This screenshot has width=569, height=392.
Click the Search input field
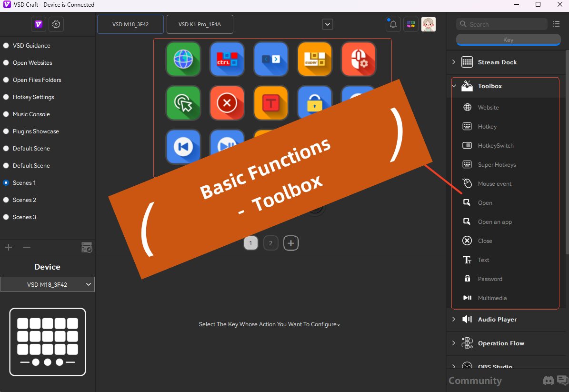click(502, 24)
